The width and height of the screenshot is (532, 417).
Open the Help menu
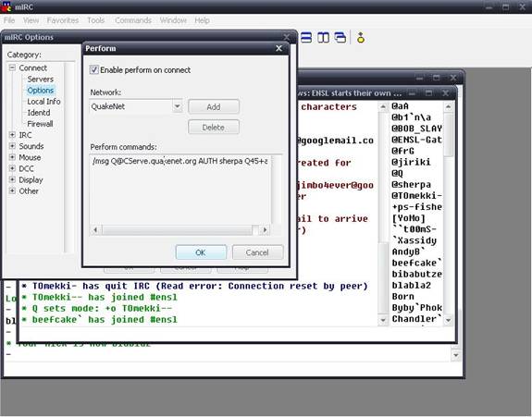[202, 20]
